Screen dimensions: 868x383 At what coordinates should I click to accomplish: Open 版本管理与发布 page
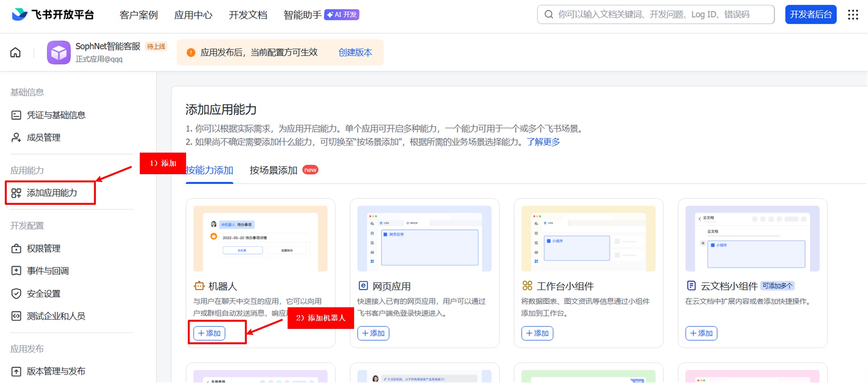(56, 371)
